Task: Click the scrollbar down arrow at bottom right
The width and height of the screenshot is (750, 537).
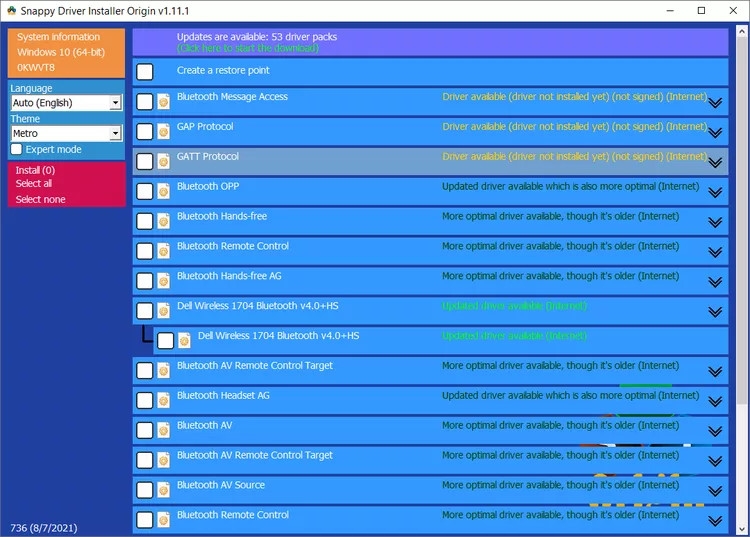Action: (x=742, y=529)
